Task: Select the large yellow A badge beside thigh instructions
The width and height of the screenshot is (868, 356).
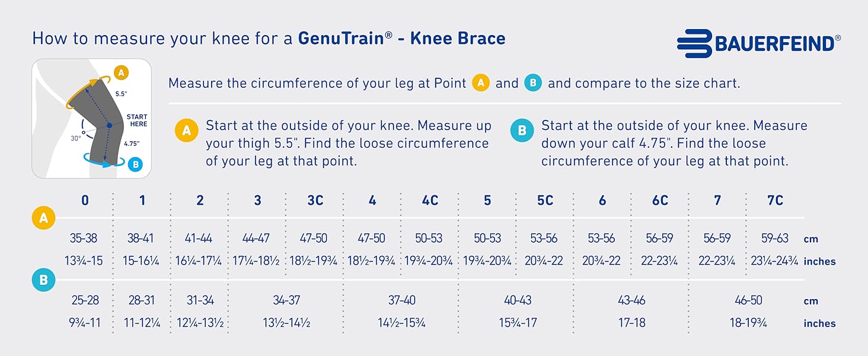Action: pos(187,131)
